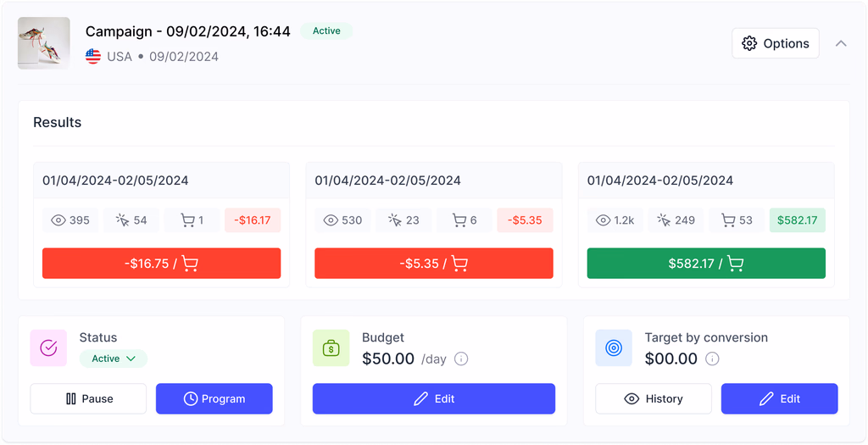
Task: View the target conversion History
Action: (x=653, y=398)
